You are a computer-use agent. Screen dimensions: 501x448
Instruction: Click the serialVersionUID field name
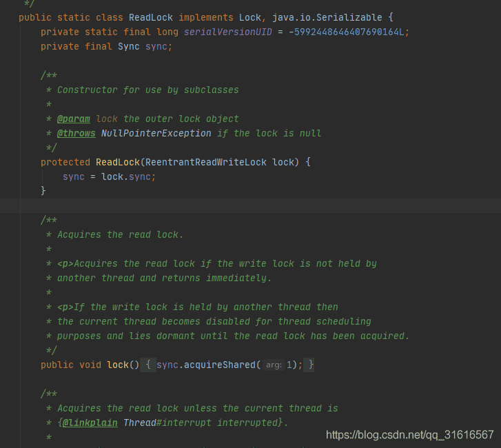(x=228, y=32)
